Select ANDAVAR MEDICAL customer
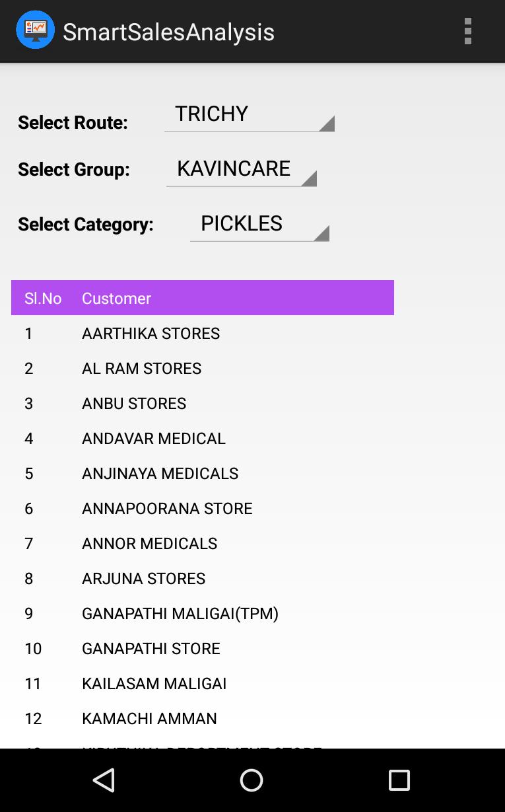 (x=203, y=438)
